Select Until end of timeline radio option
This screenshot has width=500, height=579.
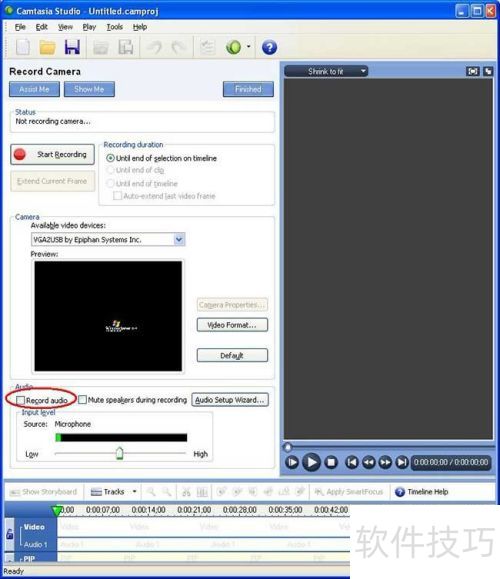coord(110,183)
